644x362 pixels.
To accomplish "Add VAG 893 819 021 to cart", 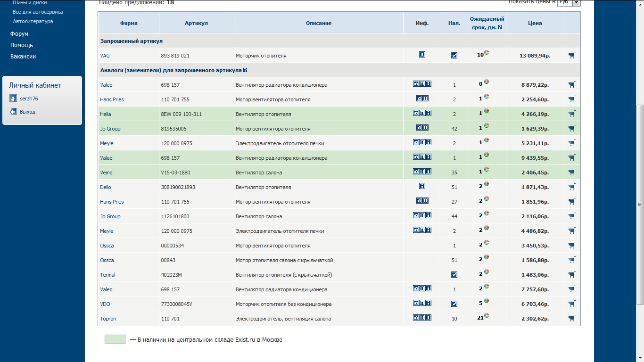I will tap(572, 55).
